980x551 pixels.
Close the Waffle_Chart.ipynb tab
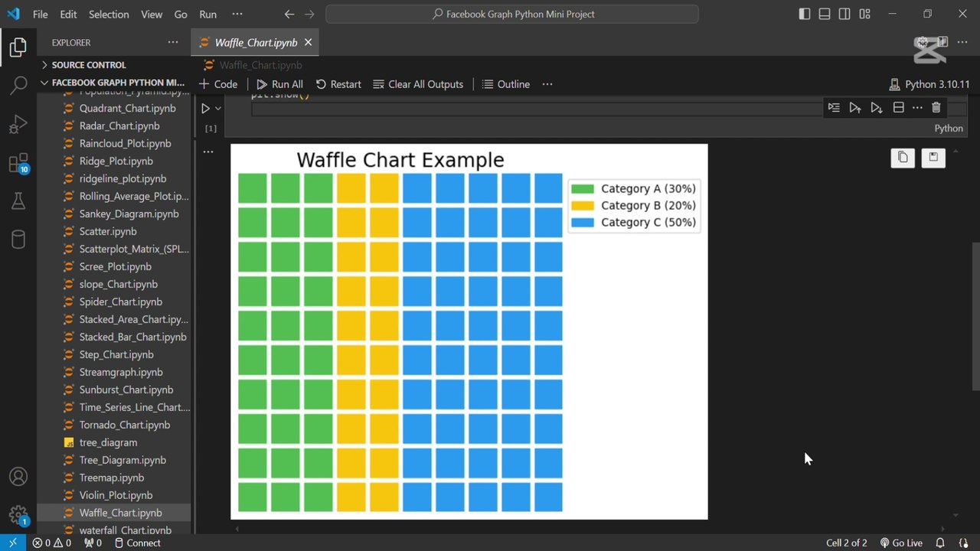(308, 42)
